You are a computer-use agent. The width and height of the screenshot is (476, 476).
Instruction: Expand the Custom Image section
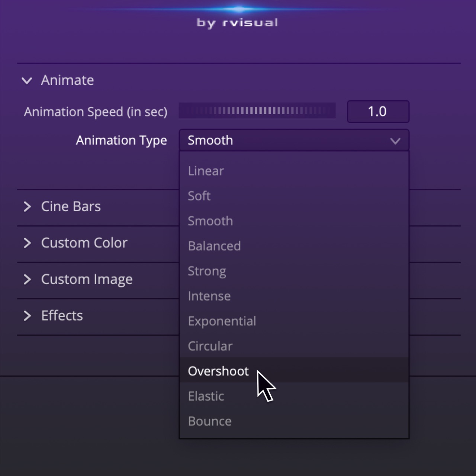pyautogui.click(x=27, y=280)
